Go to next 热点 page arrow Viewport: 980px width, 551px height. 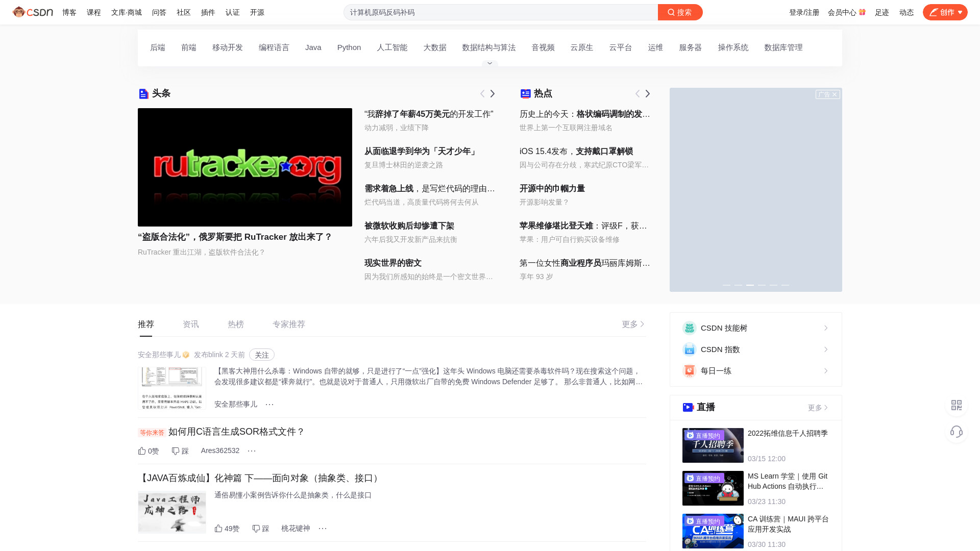[x=648, y=93]
